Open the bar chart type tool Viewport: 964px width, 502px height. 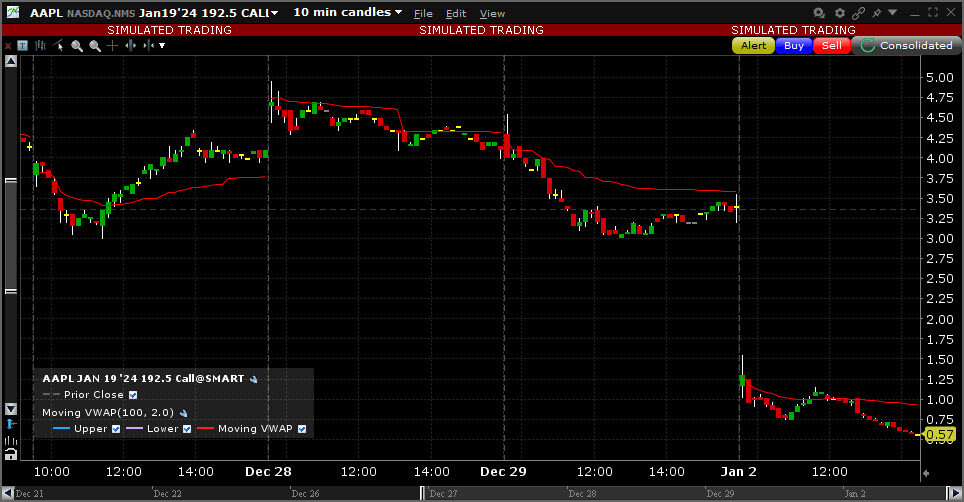pyautogui.click(x=41, y=45)
